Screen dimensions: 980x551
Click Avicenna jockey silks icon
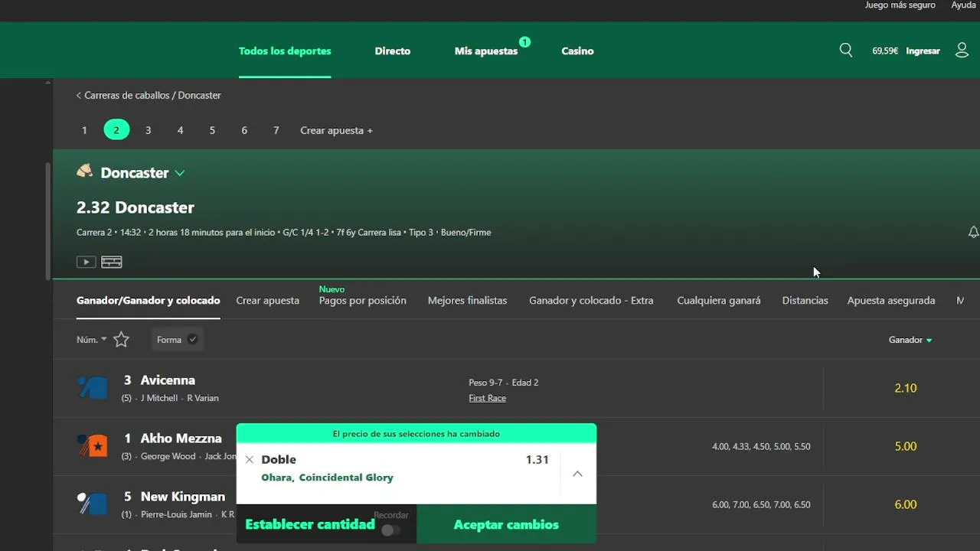(x=93, y=388)
